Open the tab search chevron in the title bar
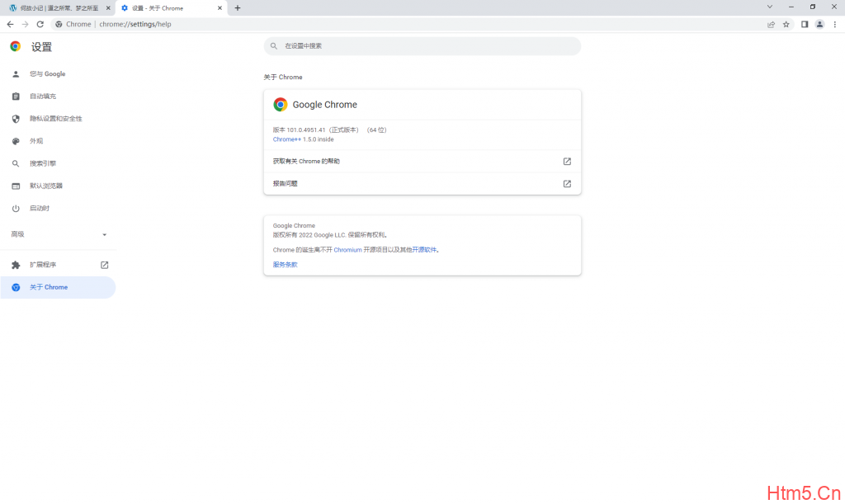Screen dimensions: 845x504 coord(770,7)
